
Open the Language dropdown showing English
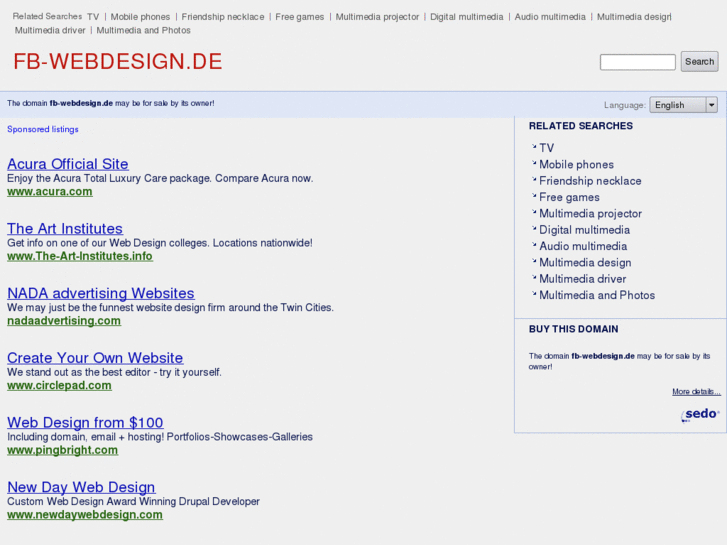coord(683,105)
